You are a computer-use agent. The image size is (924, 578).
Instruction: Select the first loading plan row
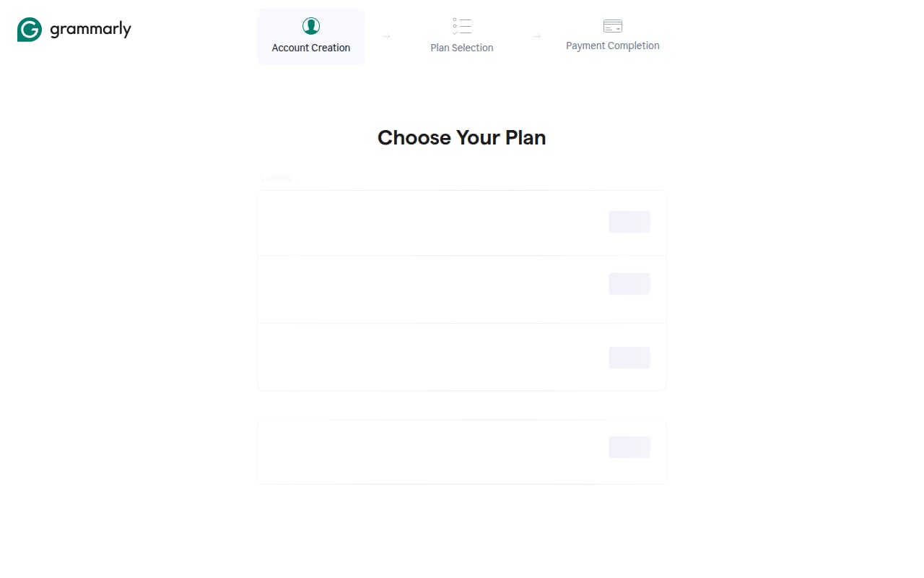point(462,223)
